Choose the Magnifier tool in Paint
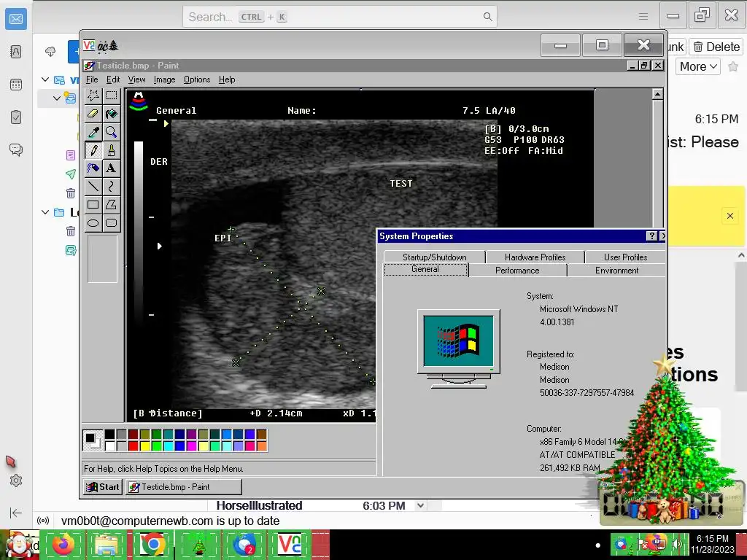The width and height of the screenshot is (747, 560). pyautogui.click(x=112, y=132)
